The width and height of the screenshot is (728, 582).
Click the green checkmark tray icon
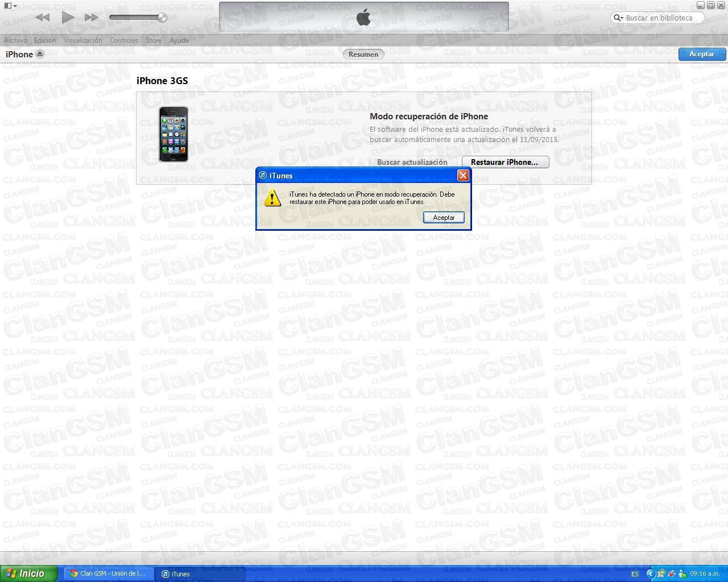[x=661, y=574]
